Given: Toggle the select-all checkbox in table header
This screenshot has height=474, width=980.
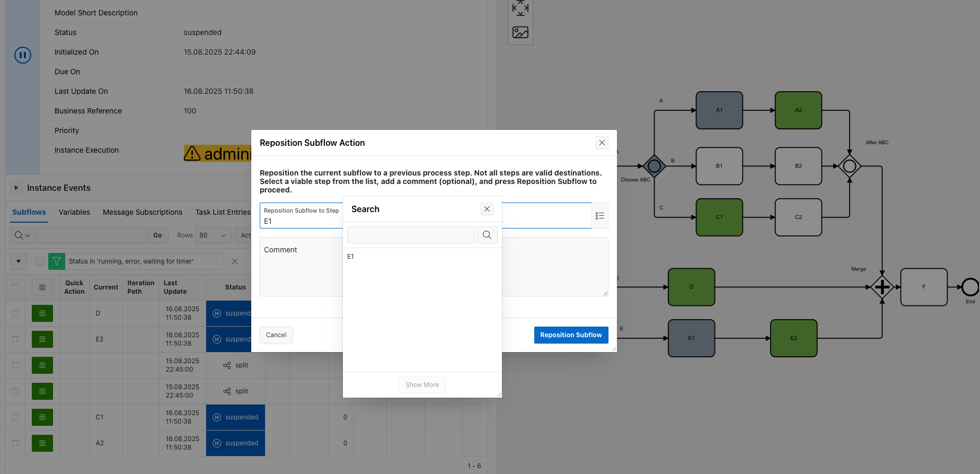Looking at the screenshot, I should point(15,287).
